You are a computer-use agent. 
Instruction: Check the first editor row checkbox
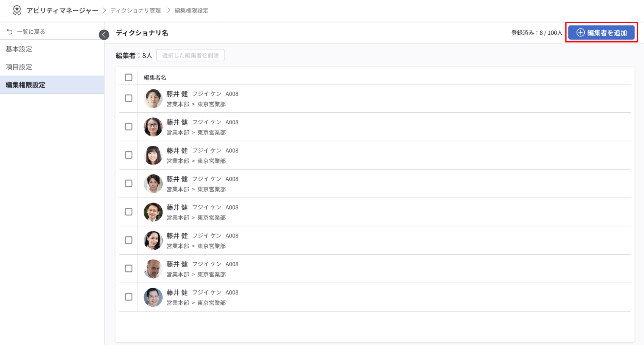point(129,98)
